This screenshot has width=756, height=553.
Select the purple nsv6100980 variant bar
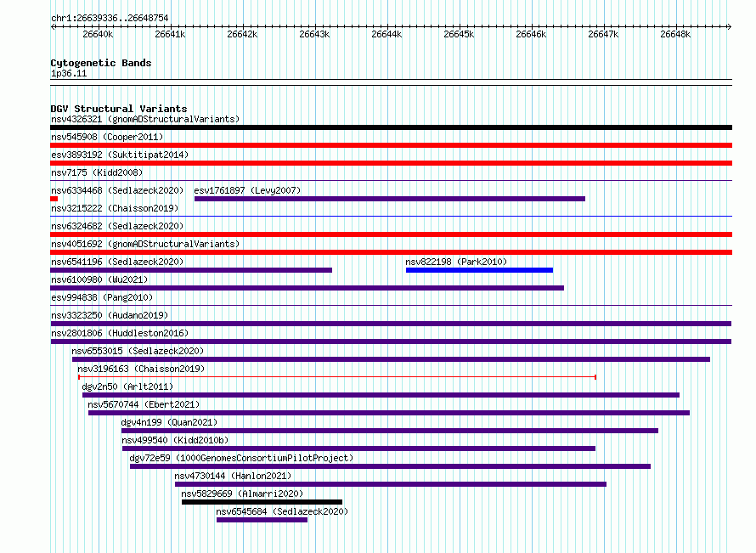[x=307, y=288]
